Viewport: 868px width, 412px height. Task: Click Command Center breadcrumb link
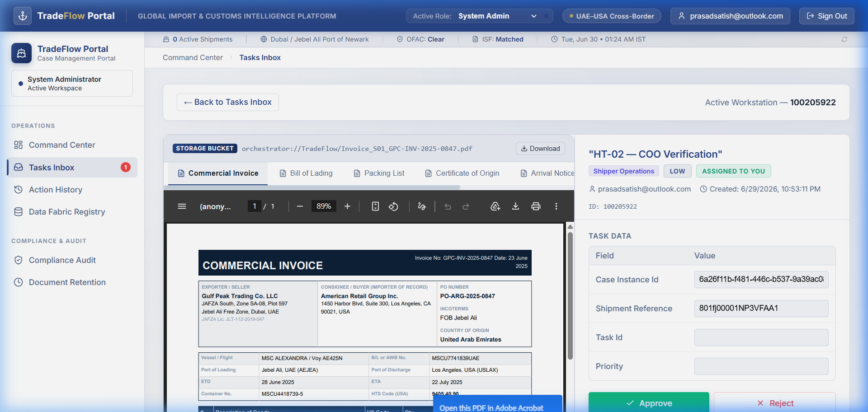coord(193,57)
